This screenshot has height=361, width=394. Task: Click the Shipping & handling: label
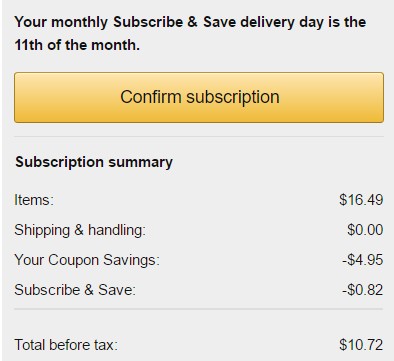click(x=80, y=230)
